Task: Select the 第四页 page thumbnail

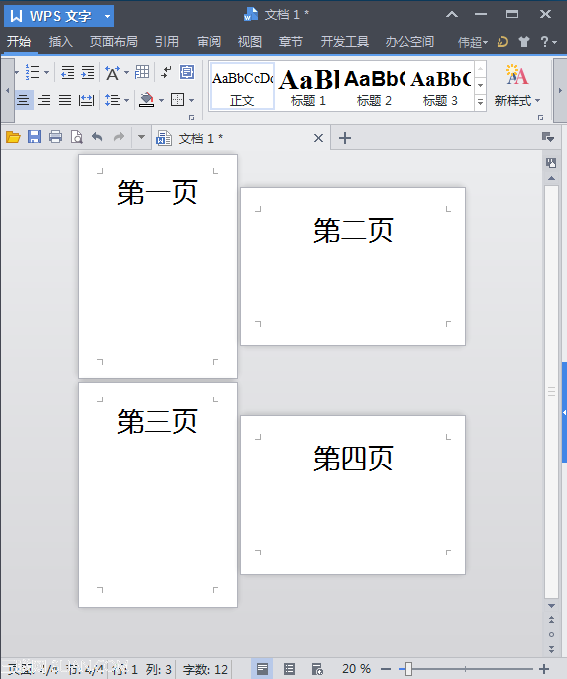Action: click(x=353, y=495)
